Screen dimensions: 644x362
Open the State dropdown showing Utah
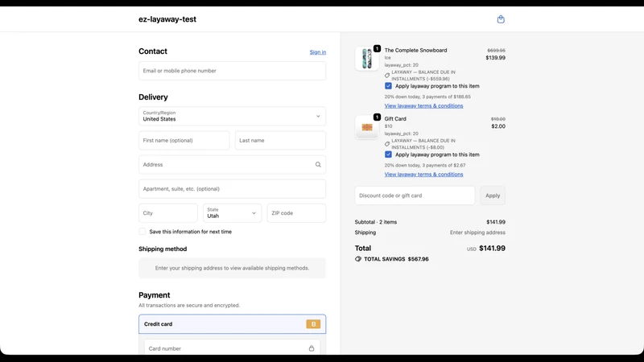pos(232,213)
